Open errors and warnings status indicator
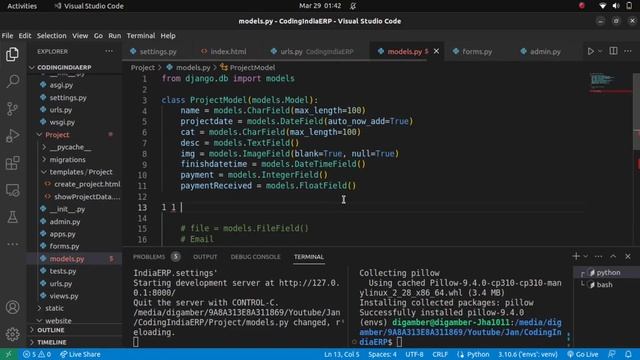Image resolution: width=640 pixels, height=360 pixels. click(37, 354)
